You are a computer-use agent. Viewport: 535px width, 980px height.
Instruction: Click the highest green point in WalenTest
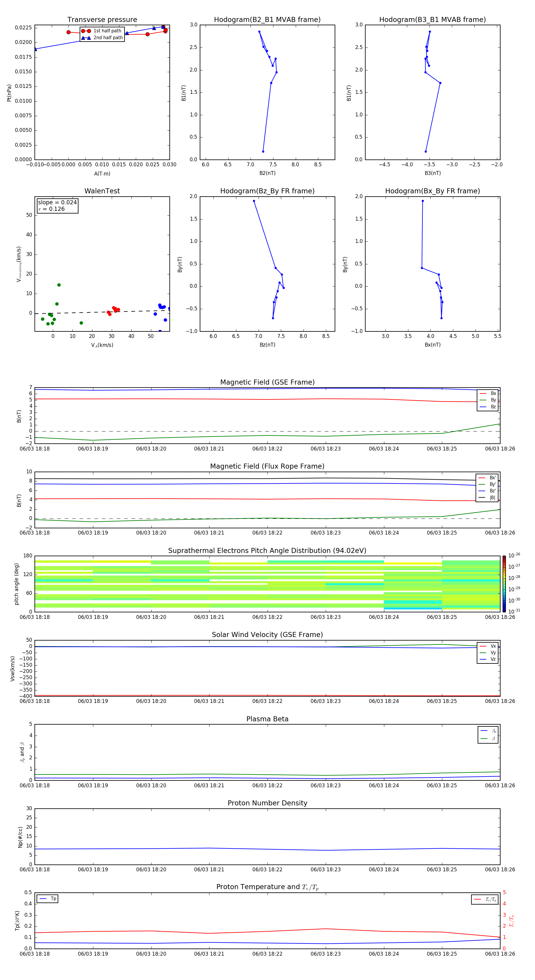[59, 285]
